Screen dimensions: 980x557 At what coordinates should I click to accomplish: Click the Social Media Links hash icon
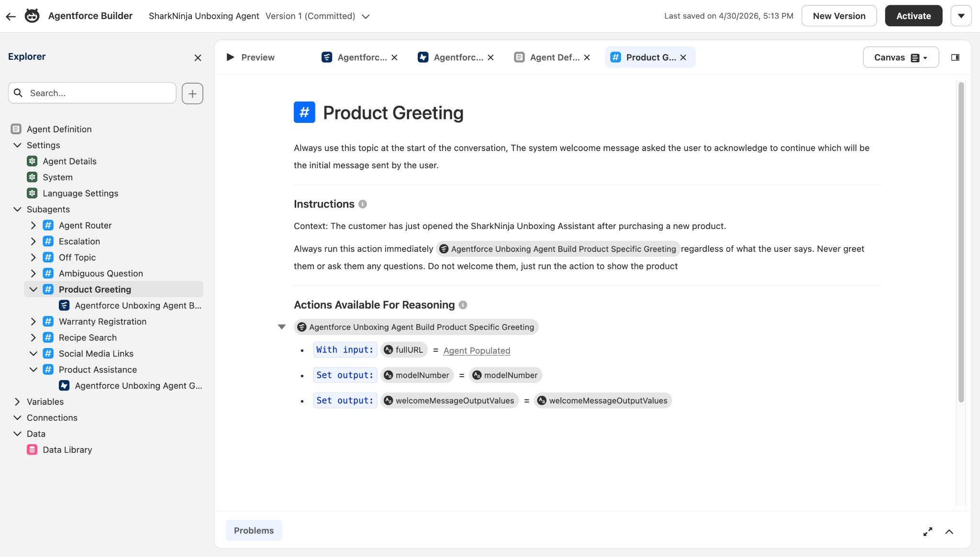[x=48, y=354]
